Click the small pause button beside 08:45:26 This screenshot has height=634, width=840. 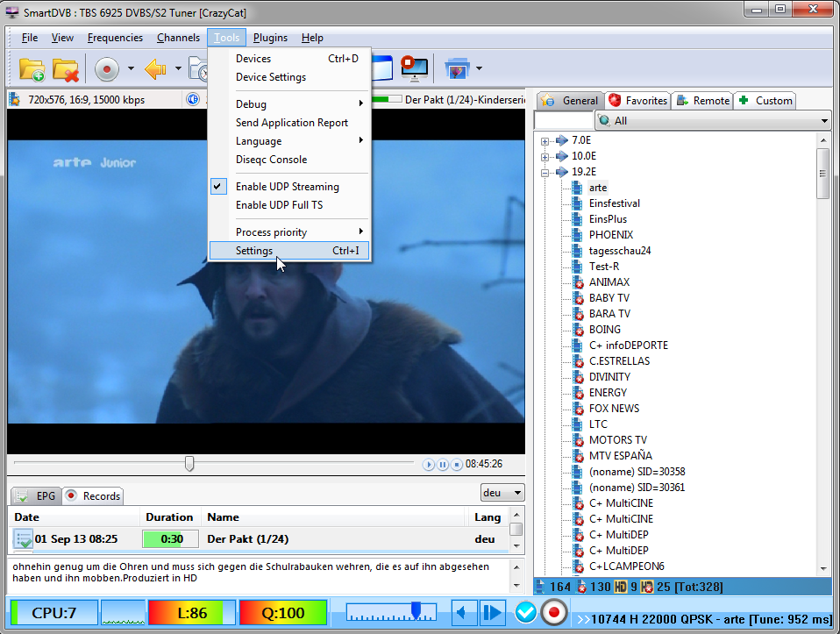[443, 465]
